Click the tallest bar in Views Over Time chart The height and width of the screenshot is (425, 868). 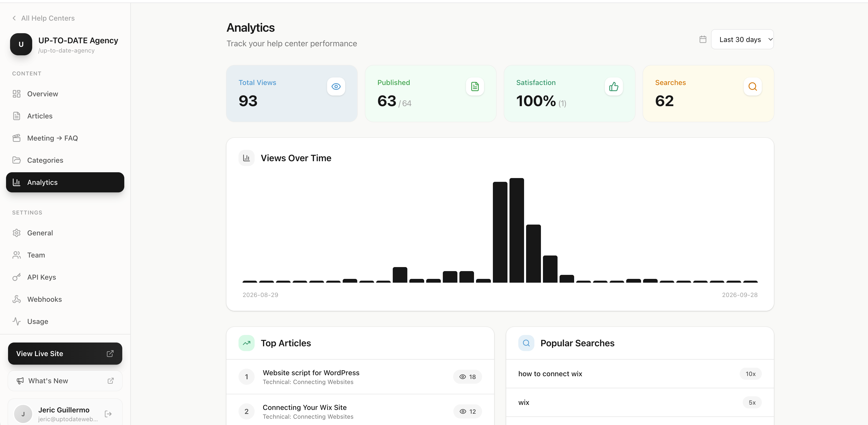pos(517,230)
